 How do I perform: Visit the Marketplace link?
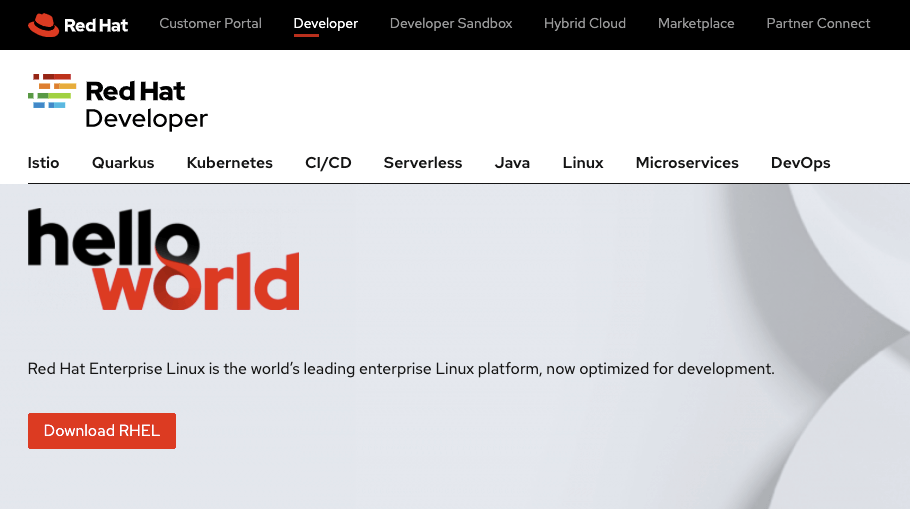(x=696, y=23)
